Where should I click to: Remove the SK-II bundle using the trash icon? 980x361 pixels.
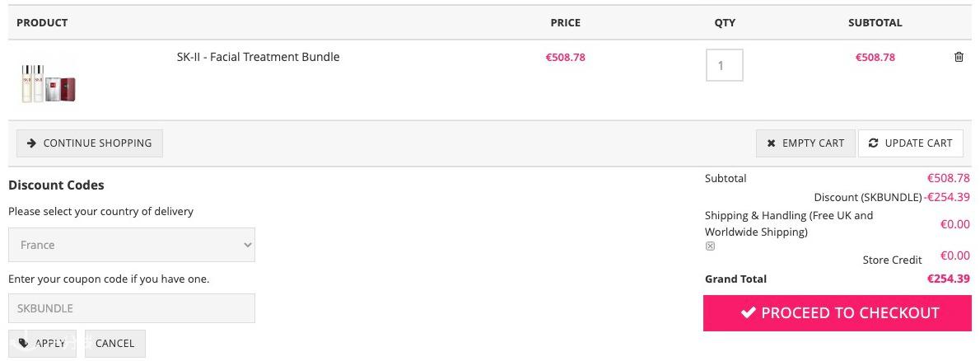[959, 57]
